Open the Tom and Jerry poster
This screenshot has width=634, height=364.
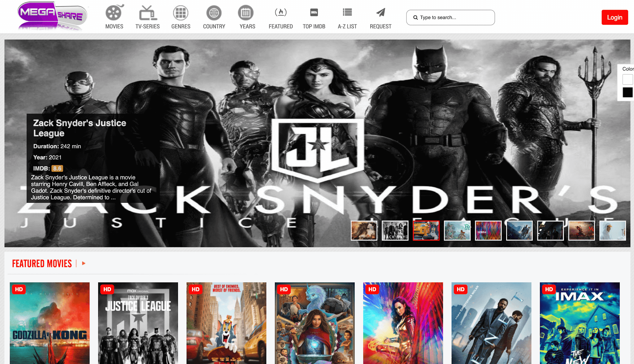pyautogui.click(x=226, y=323)
